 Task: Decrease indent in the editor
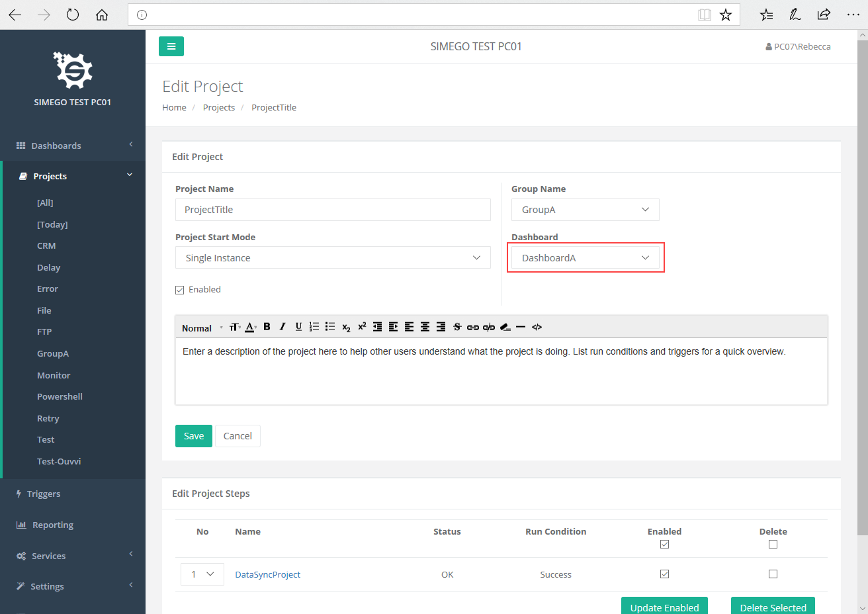(378, 327)
